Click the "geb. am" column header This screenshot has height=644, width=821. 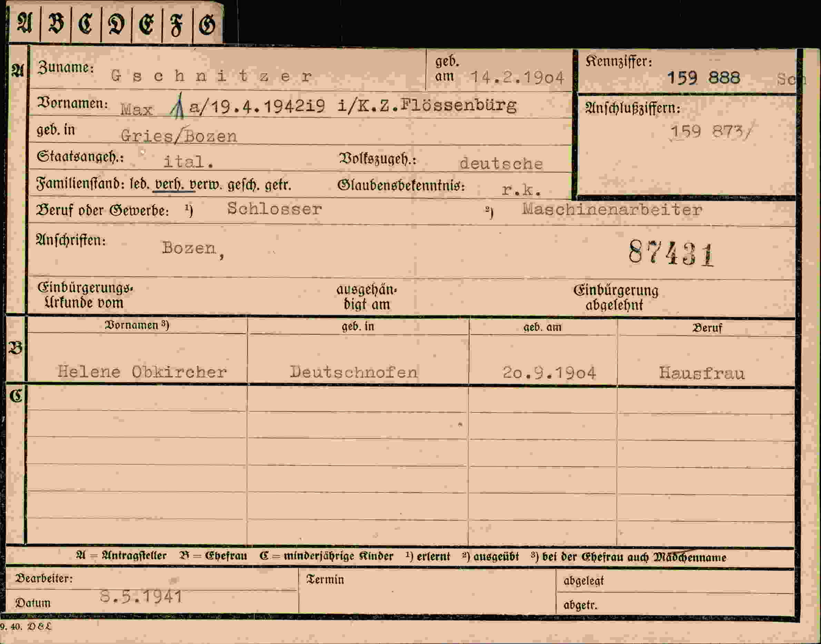[542, 327]
